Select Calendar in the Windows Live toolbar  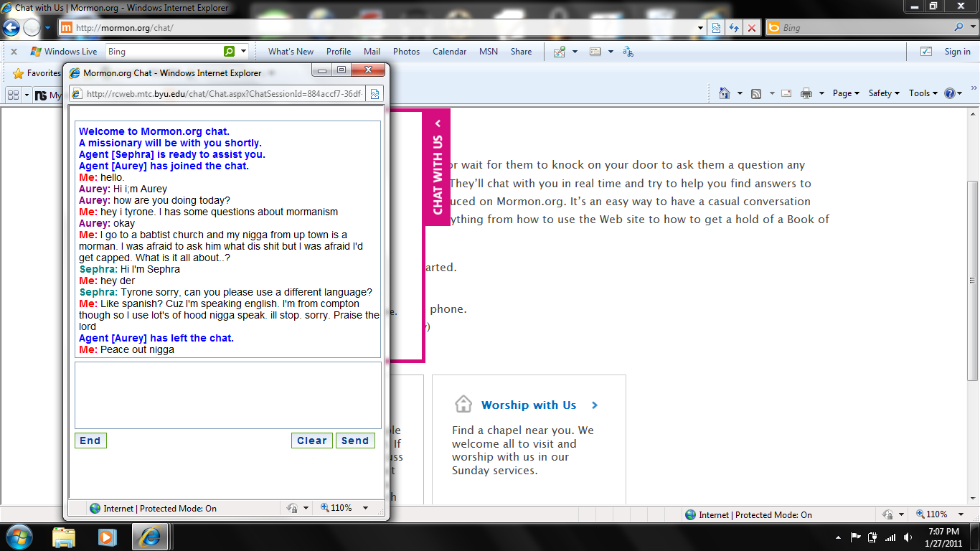pos(449,52)
